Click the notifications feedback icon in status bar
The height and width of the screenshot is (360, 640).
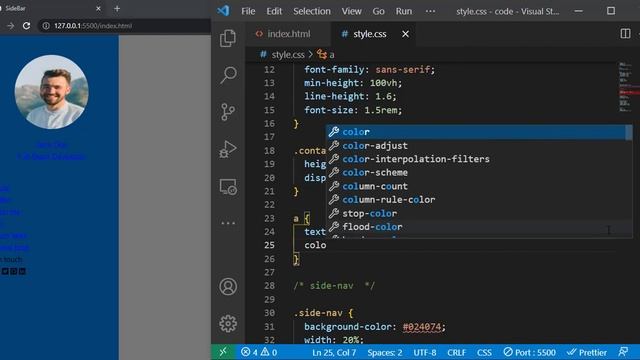(623, 352)
